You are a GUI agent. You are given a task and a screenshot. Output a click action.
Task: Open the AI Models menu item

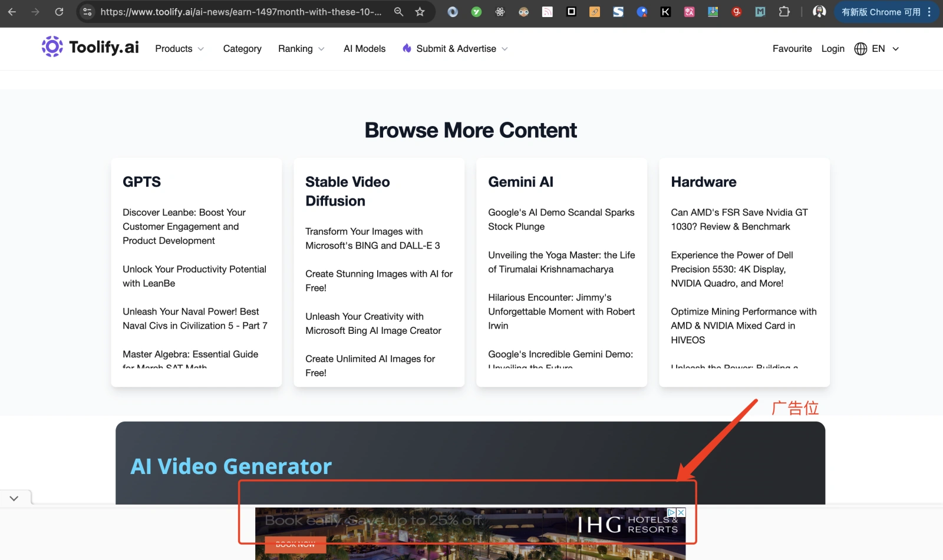click(364, 49)
